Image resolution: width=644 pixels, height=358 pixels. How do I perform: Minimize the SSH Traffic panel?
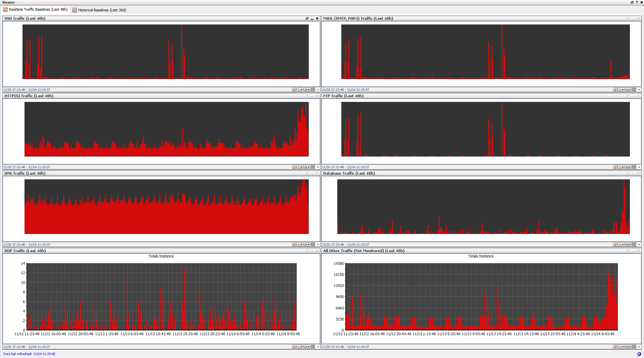(312, 19)
